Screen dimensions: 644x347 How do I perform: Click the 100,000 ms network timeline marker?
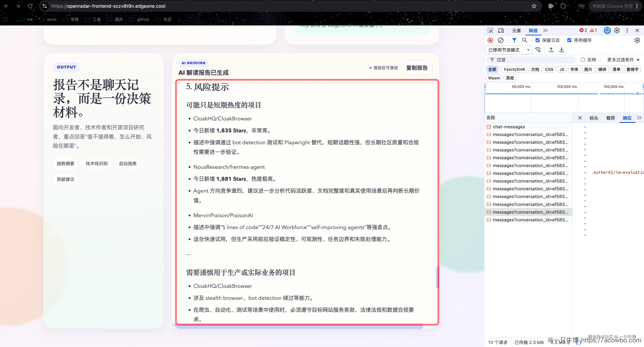pos(566,87)
